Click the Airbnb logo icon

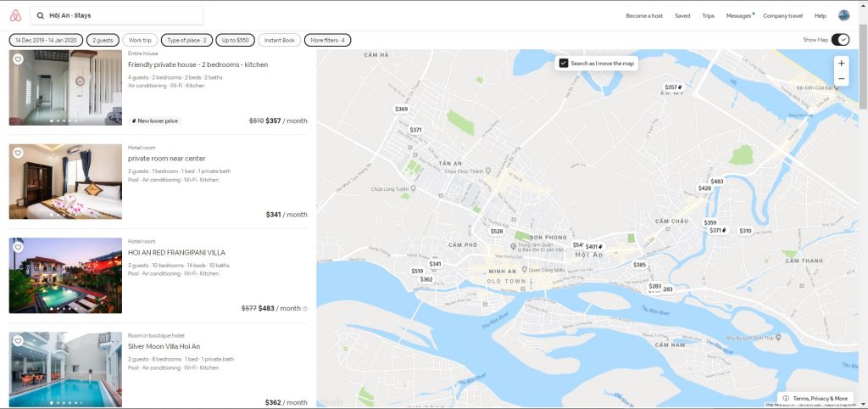pos(14,15)
